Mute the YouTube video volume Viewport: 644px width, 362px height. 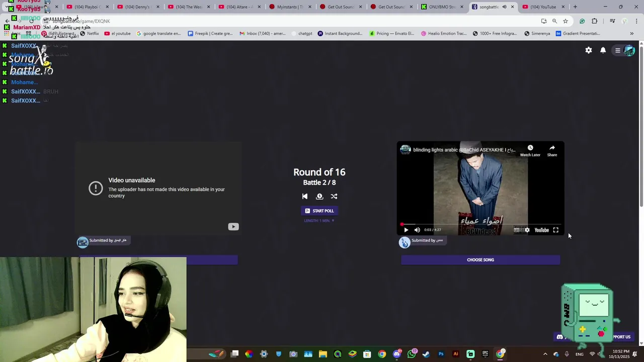pyautogui.click(x=417, y=230)
